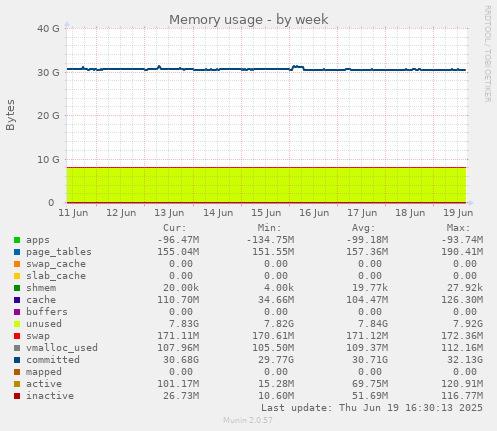The image size is (497, 431).
Task: Click the cache minimum value 34.66M
Action: tap(276, 300)
